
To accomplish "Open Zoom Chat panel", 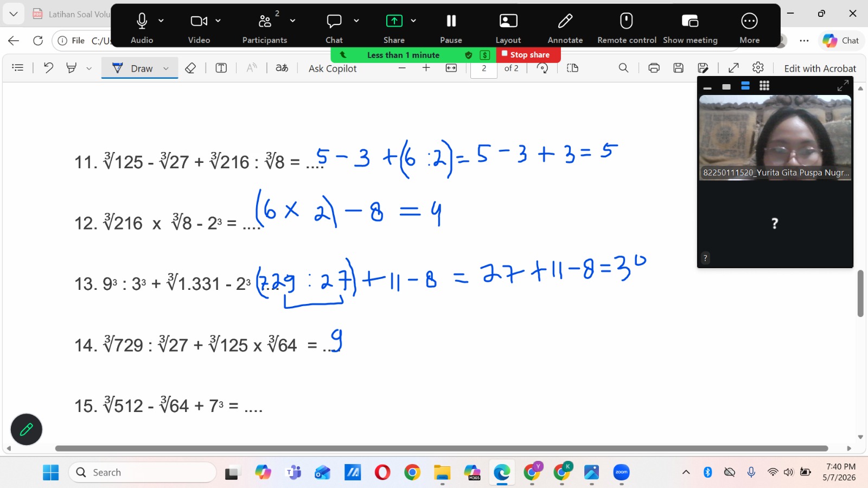I will 334,27.
